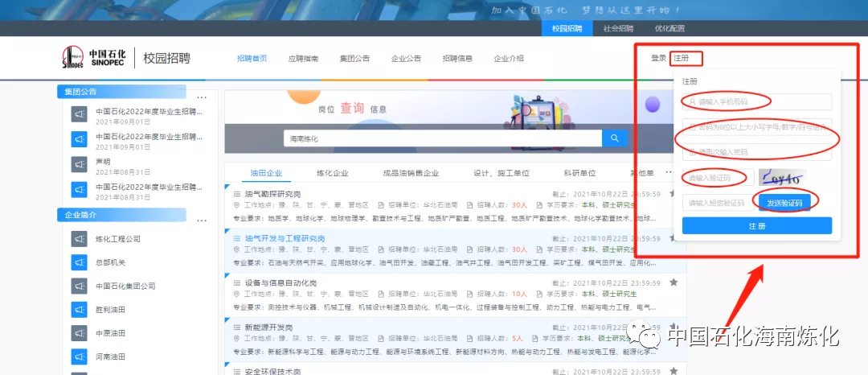
Task: Click megaphone icon beside 炼化工程公司
Action: [x=79, y=239]
